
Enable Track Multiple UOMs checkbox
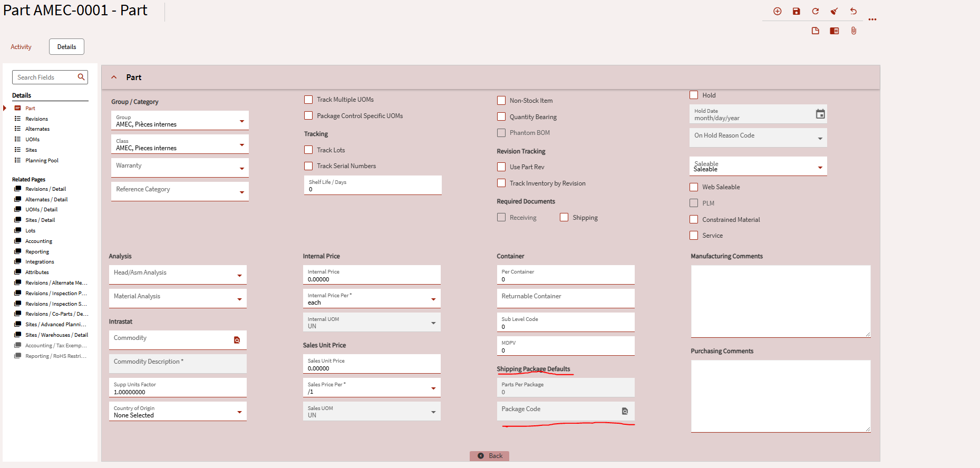308,100
